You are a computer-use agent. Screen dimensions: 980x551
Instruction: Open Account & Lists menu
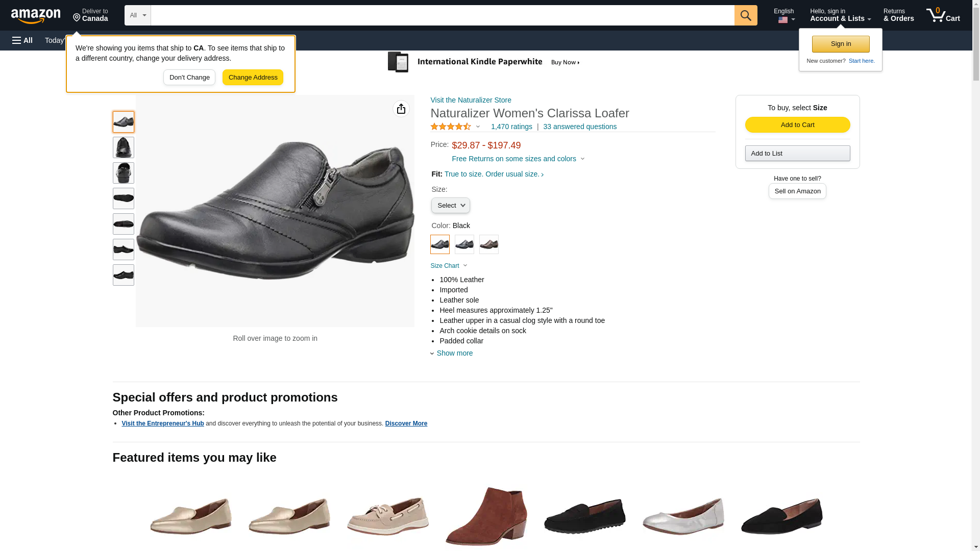click(x=840, y=15)
